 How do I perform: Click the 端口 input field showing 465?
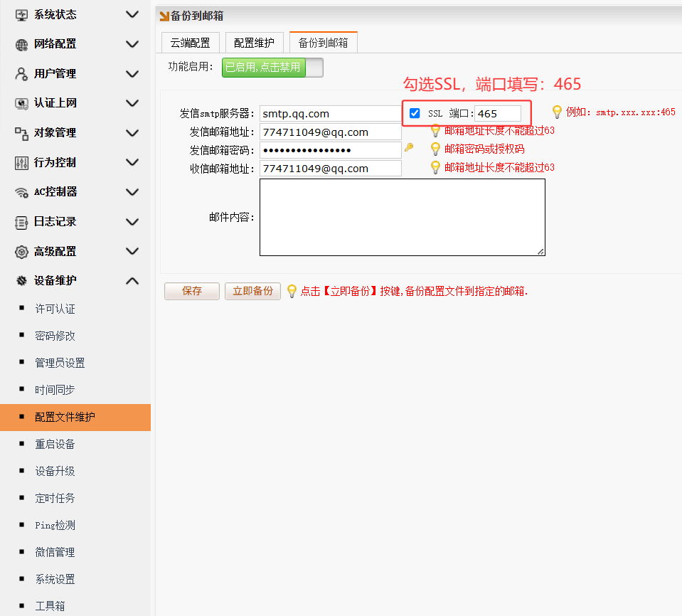click(x=498, y=114)
